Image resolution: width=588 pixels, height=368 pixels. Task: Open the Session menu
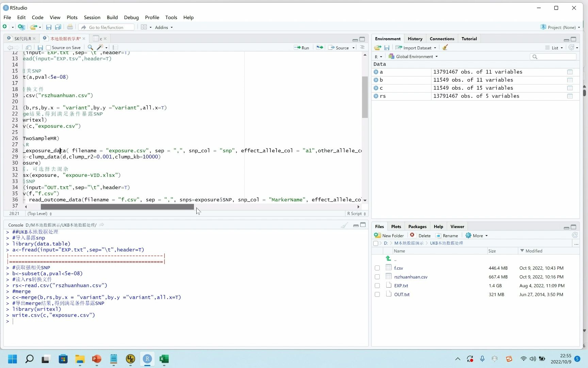[92, 17]
